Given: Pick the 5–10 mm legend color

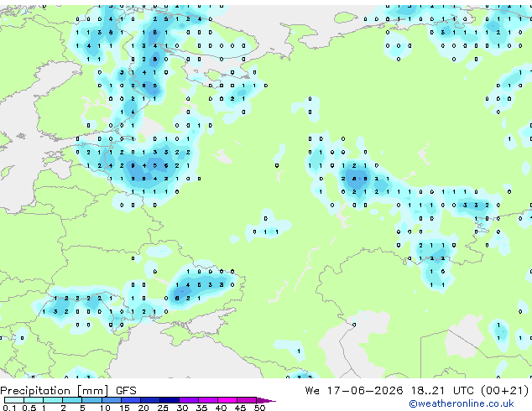Looking at the screenshot, I should (91, 400).
